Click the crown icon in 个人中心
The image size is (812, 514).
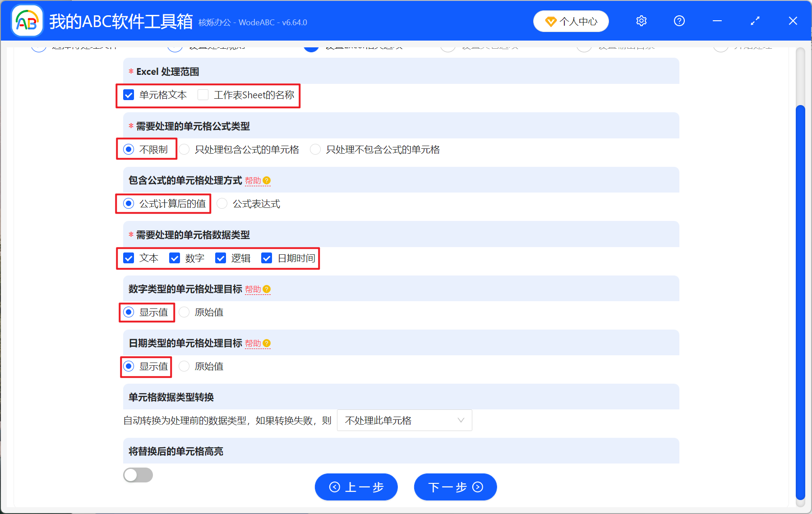point(551,21)
